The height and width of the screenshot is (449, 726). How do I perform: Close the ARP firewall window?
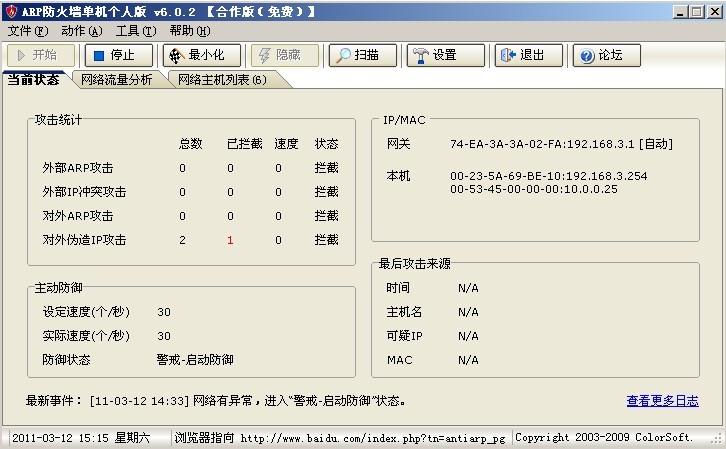pos(714,12)
